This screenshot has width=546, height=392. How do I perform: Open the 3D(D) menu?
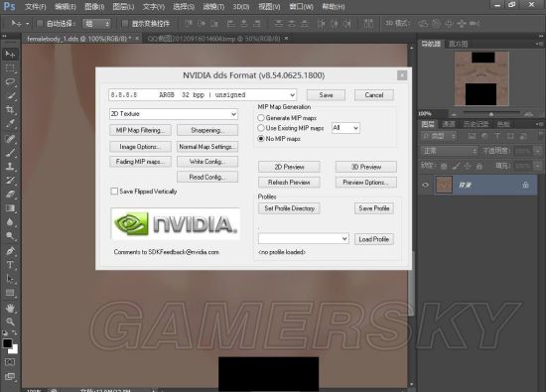point(241,7)
